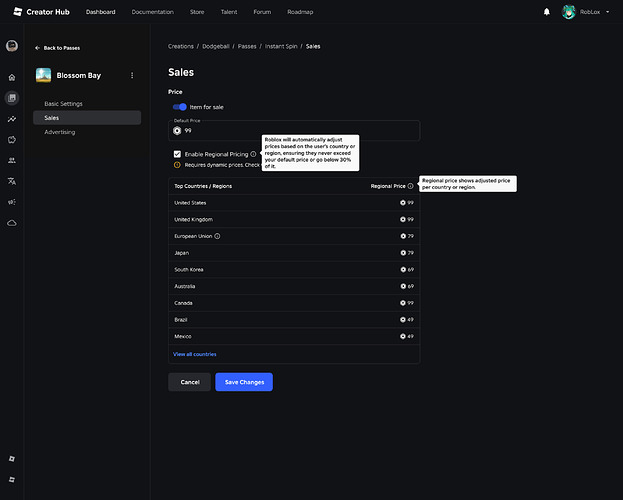Click the piggy bank monetization icon

point(12,140)
